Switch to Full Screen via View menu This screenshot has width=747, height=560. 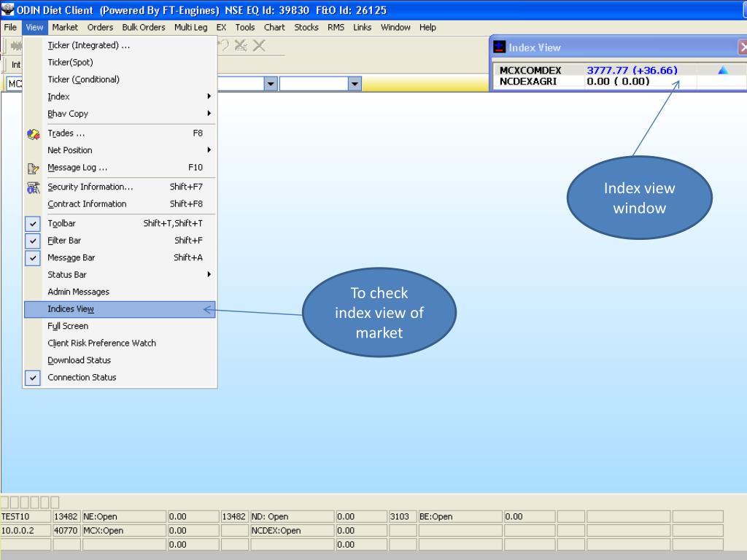click(120, 326)
